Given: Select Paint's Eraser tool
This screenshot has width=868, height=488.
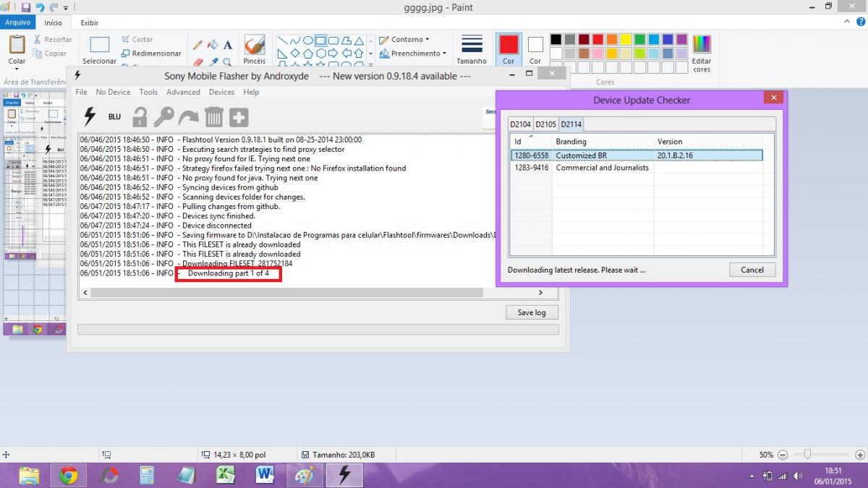Looking at the screenshot, I should click(x=198, y=63).
